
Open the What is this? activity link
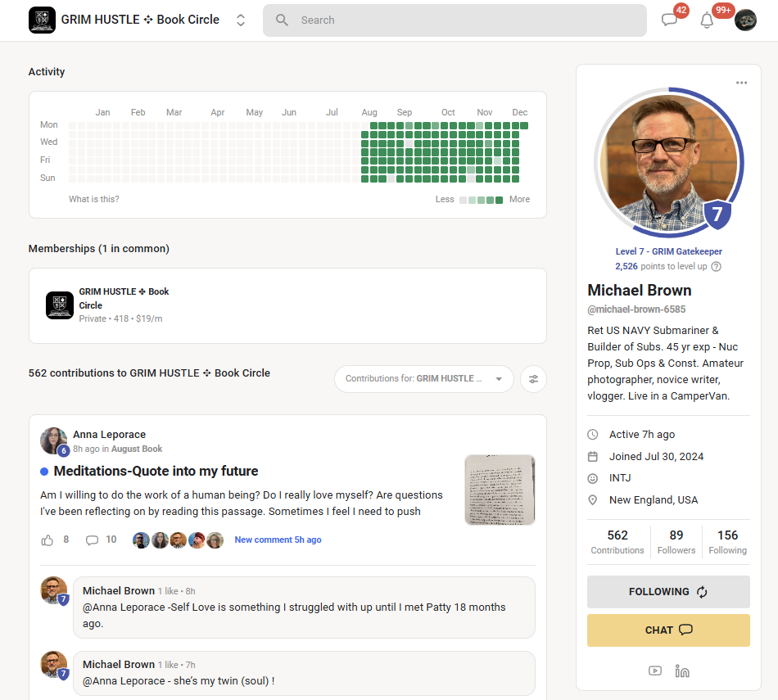pos(94,199)
